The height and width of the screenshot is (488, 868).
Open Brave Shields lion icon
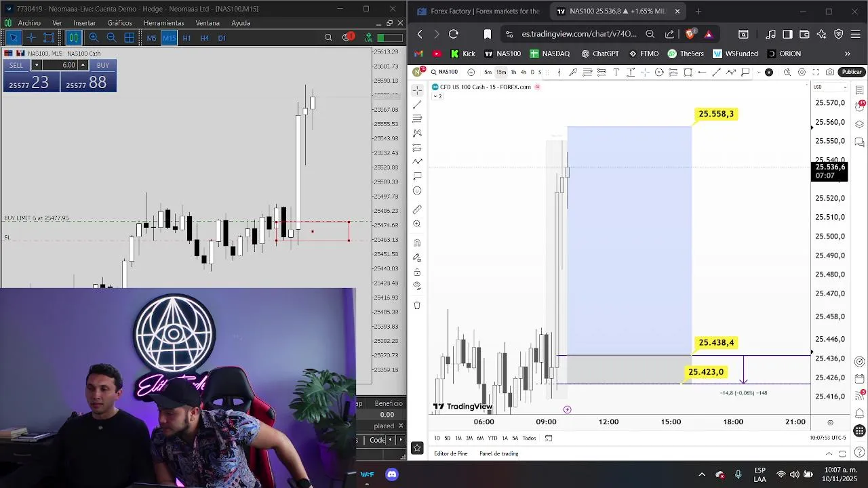click(691, 34)
